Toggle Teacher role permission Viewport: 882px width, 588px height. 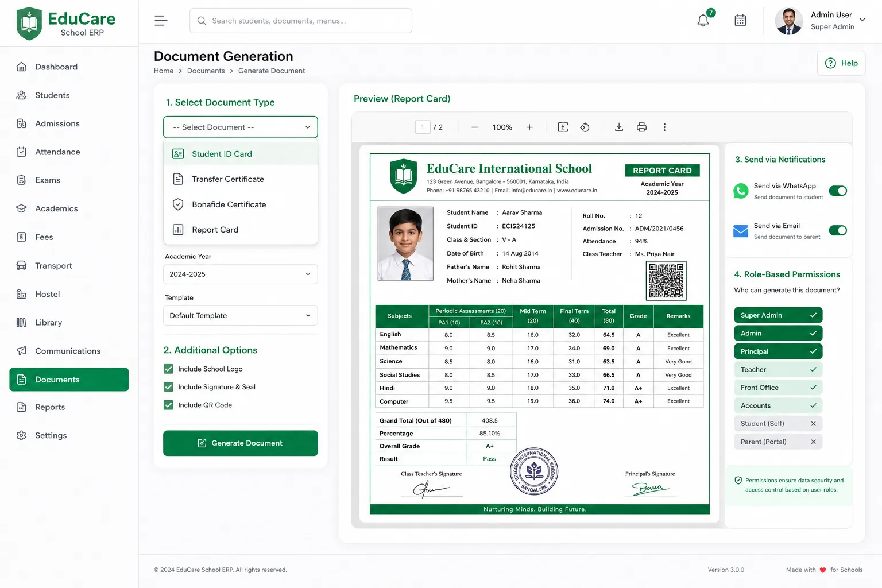pyautogui.click(x=778, y=370)
